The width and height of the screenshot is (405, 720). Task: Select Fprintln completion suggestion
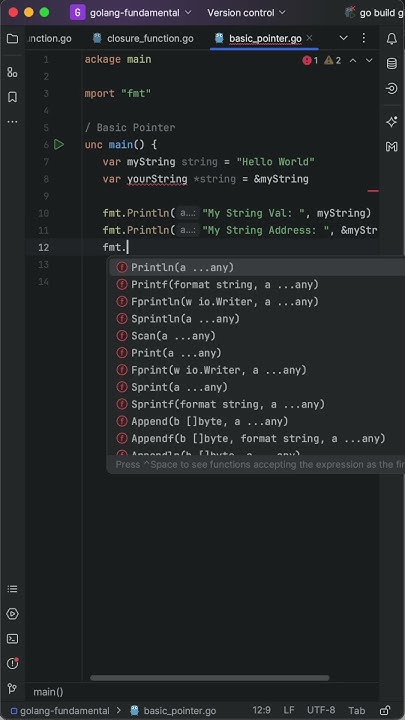[257, 302]
